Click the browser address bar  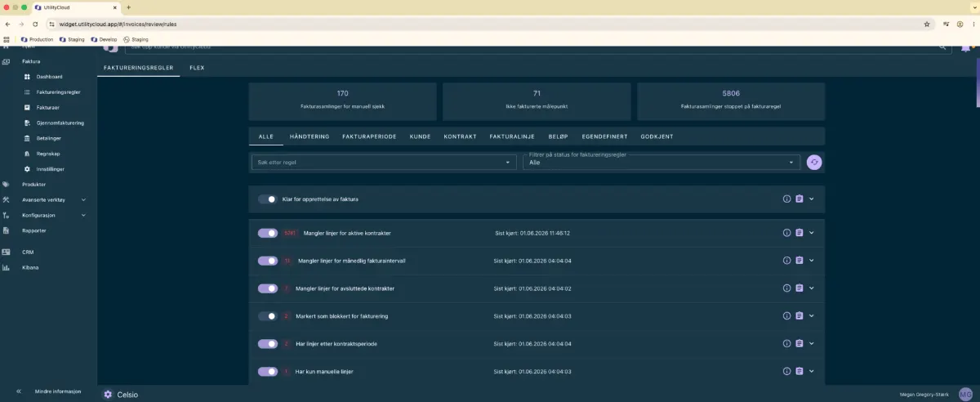click(x=490, y=25)
